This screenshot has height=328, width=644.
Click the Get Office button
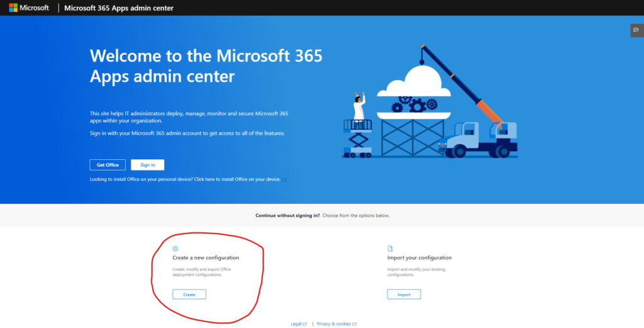tap(108, 165)
